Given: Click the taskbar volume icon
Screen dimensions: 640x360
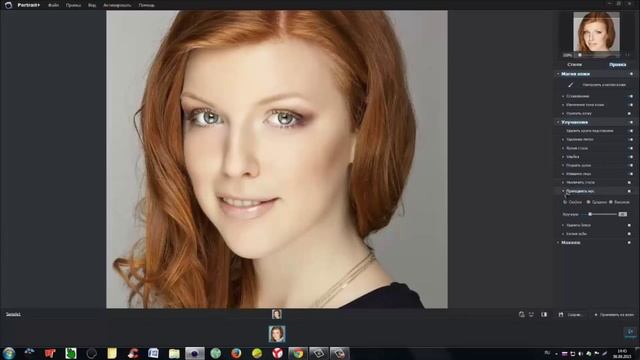Looking at the screenshot, I should coord(580,353).
